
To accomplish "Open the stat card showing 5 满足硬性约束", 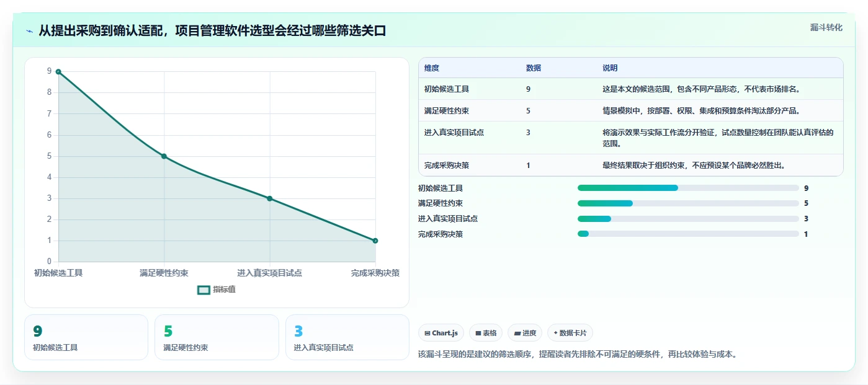I will coord(217,337).
